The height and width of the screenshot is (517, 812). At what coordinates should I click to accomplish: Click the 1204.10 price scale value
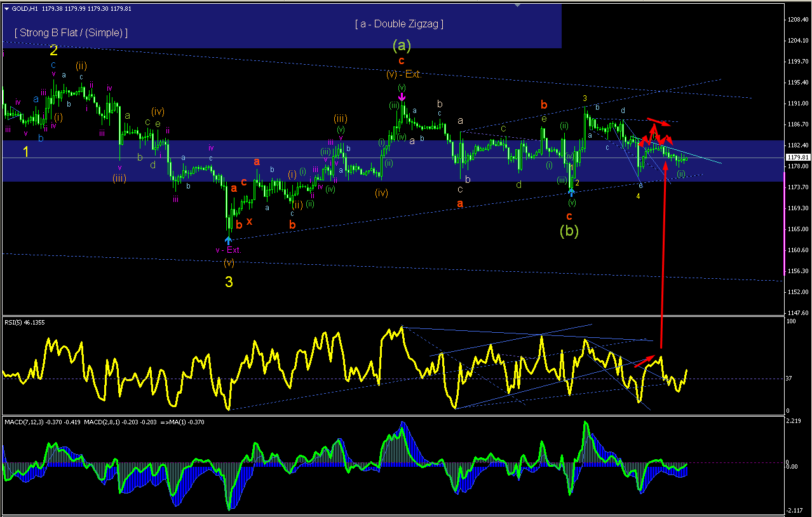pyautogui.click(x=798, y=41)
